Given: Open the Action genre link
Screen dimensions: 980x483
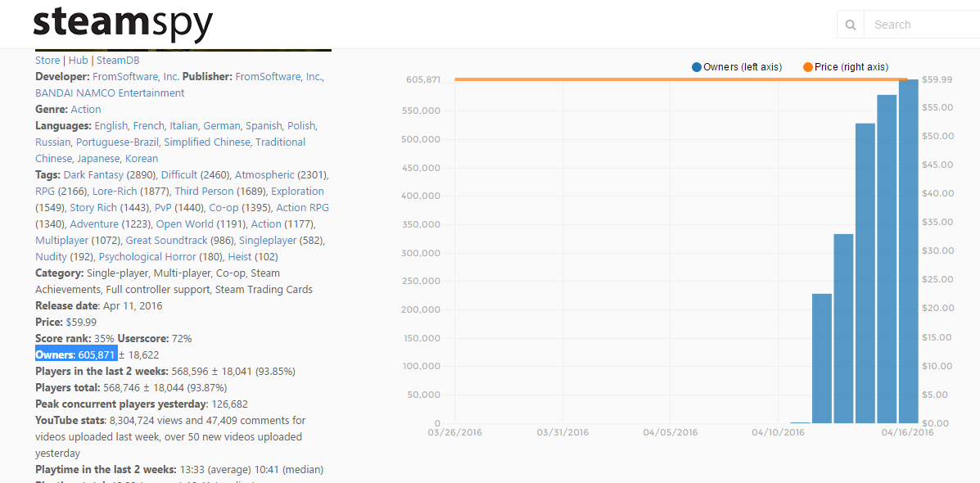Looking at the screenshot, I should (86, 110).
